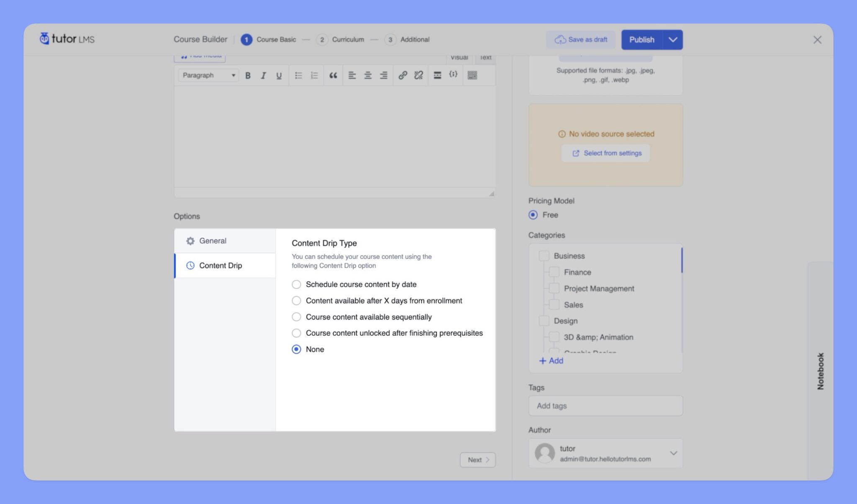857x504 pixels.
Task: Toggle the toolbar kitchen sink icon
Action: tap(472, 75)
